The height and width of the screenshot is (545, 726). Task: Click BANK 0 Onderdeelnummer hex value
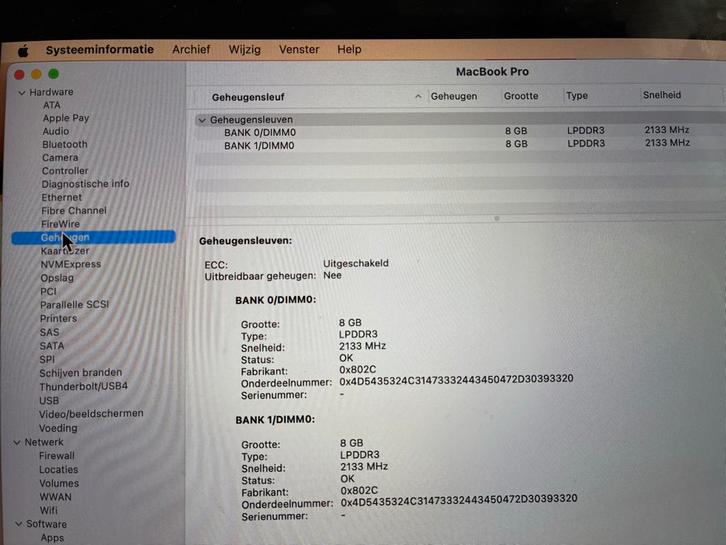click(x=456, y=380)
